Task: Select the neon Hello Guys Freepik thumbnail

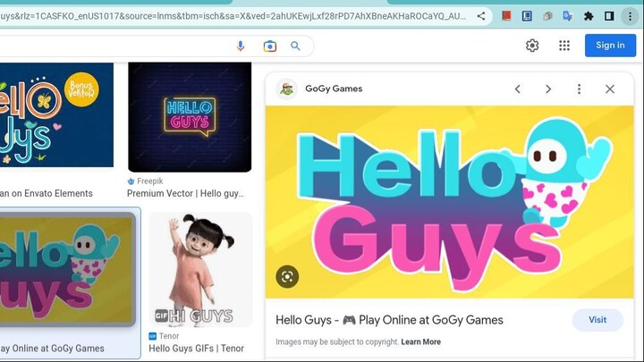Action: (190, 117)
